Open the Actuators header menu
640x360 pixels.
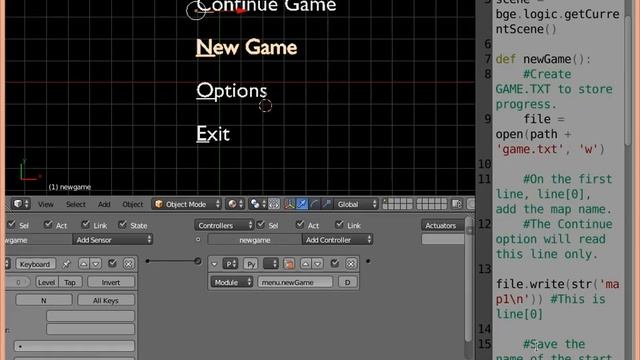[442, 225]
